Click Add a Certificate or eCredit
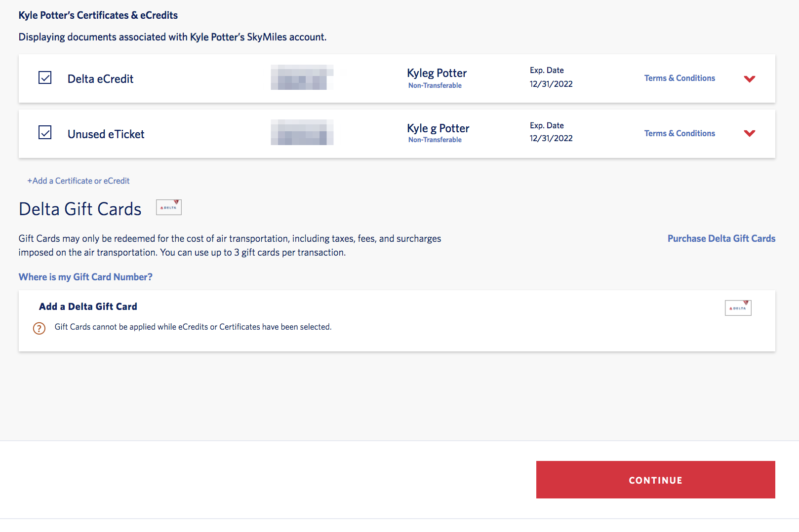Screen dimensions: 799x532 79,181
